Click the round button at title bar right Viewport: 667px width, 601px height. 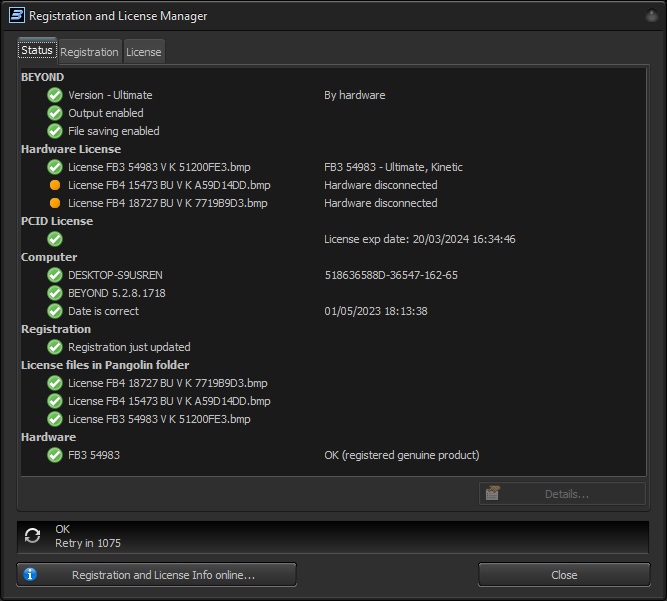pos(648,16)
